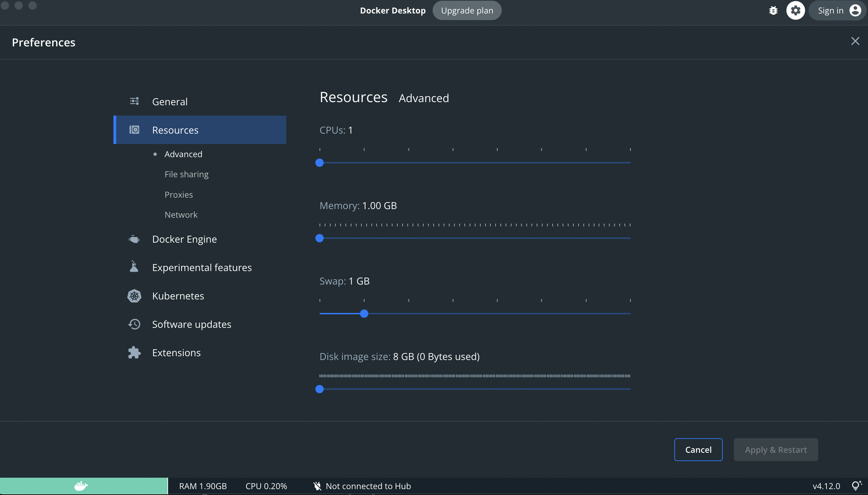Click the Docker Engine icon
868x495 pixels.
click(x=134, y=239)
